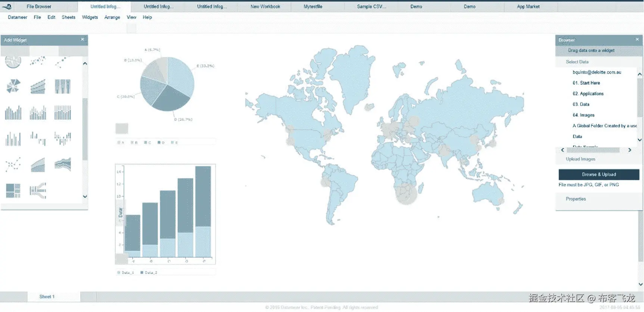This screenshot has height=312, width=644.
Task: Select the pie chart widget on canvas
Action: [167, 84]
